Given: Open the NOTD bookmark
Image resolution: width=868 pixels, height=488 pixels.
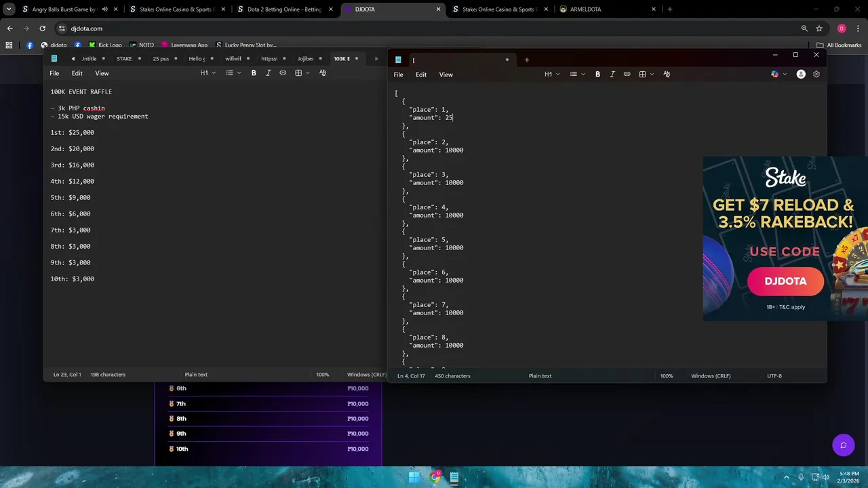Looking at the screenshot, I should [141, 45].
